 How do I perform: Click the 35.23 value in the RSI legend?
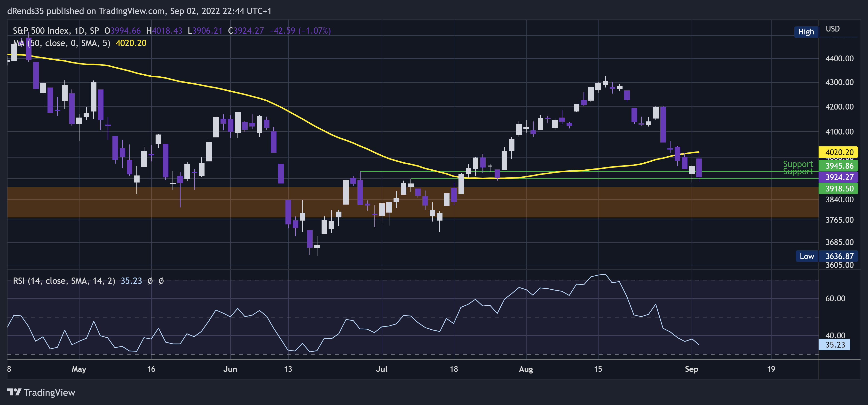[131, 281]
